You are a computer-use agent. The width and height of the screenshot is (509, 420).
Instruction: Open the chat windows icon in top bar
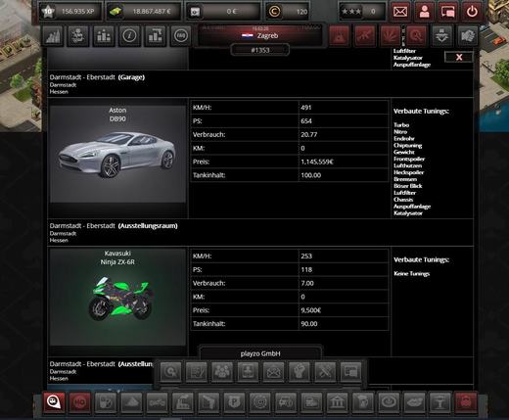[x=448, y=12]
